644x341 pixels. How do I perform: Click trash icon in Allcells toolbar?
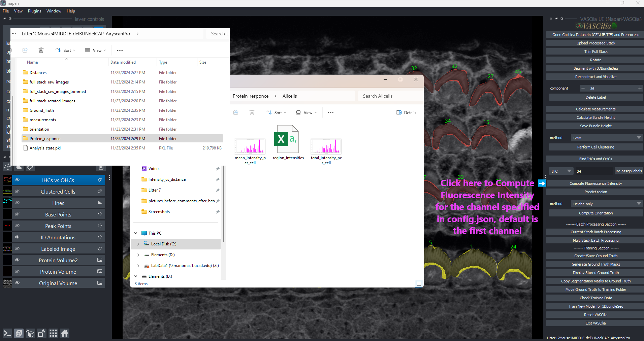point(252,112)
